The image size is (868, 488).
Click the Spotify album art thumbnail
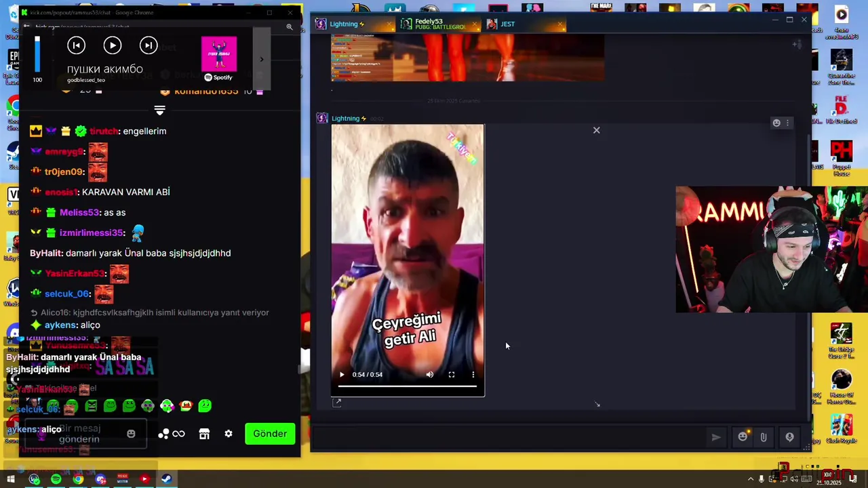pos(219,54)
